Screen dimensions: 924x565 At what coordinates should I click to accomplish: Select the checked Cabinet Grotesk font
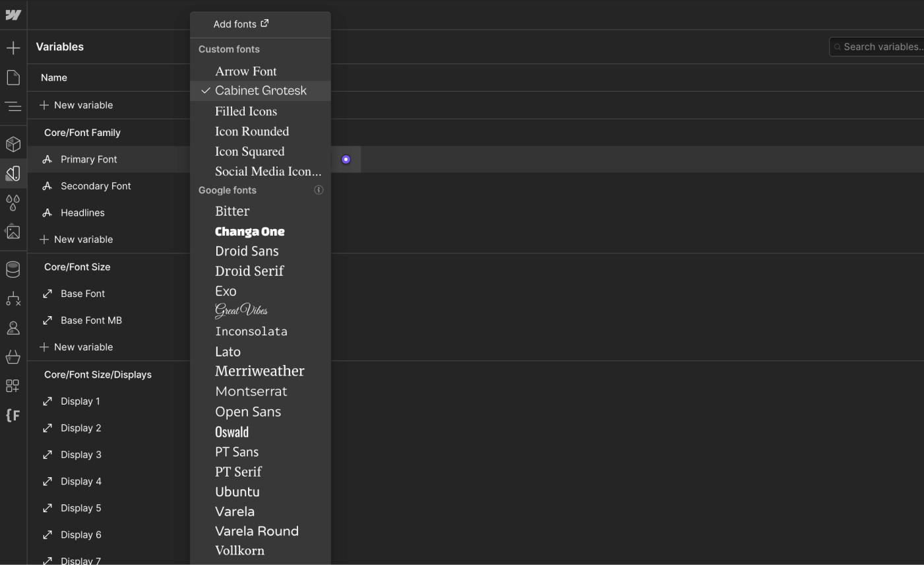point(261,90)
